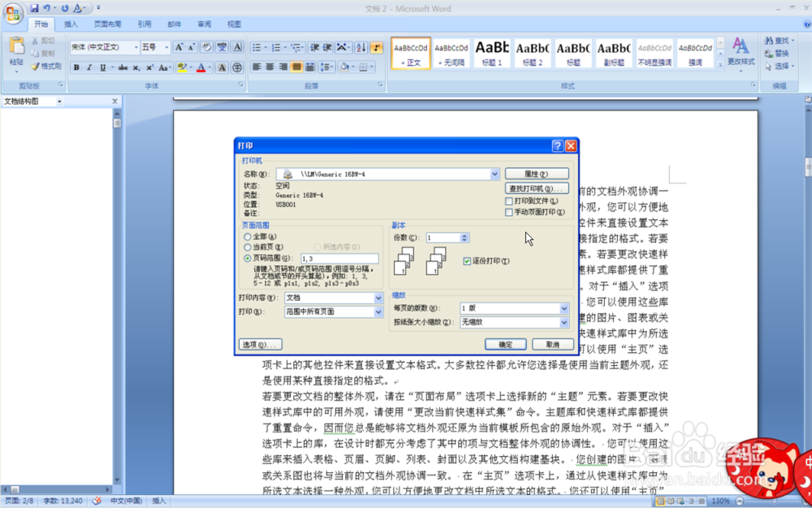This screenshot has width=812, height=508.
Task: Select the center alignment icon
Action: [270, 66]
